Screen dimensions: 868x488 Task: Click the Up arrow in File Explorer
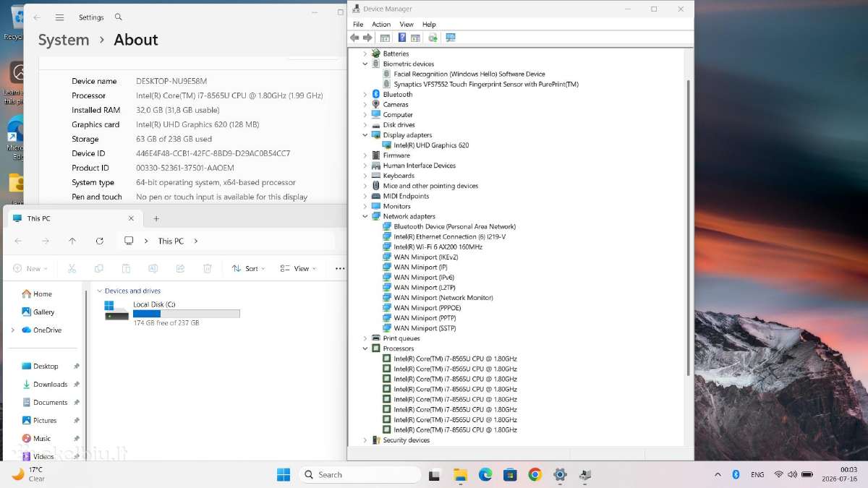(x=72, y=241)
